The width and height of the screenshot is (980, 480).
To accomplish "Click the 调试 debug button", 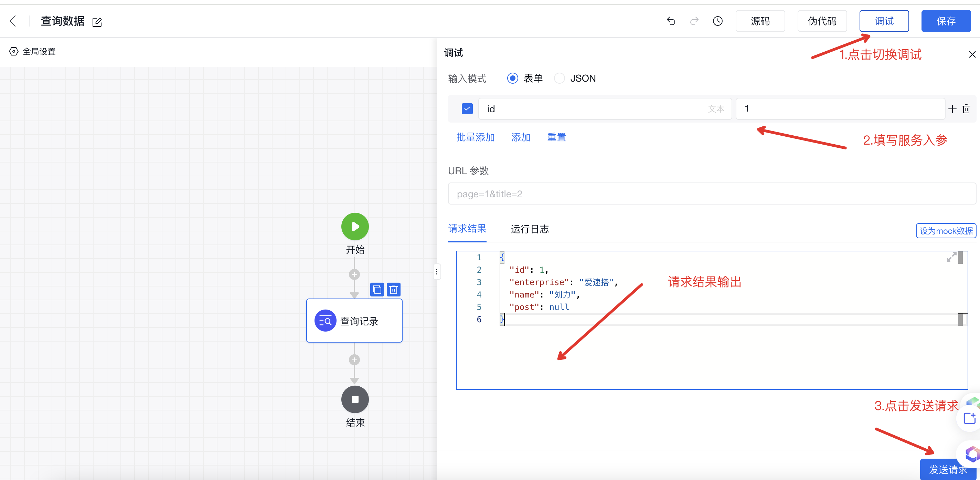I will click(x=884, y=21).
